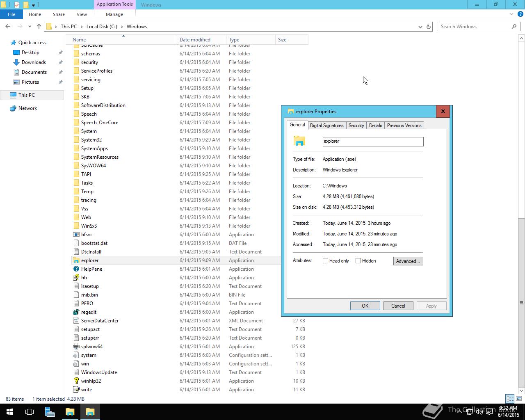
Task: Click the file name field in Properties
Action: (x=373, y=142)
